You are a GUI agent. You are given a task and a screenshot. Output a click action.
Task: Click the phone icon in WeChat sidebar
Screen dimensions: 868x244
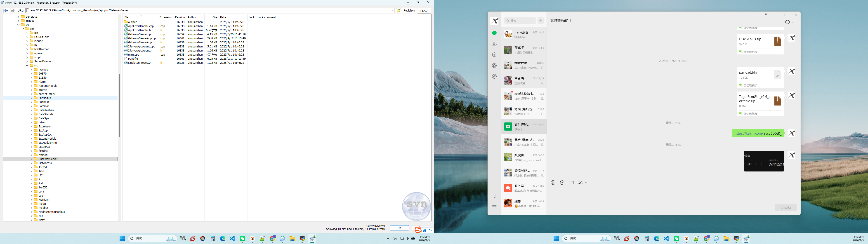(x=494, y=196)
